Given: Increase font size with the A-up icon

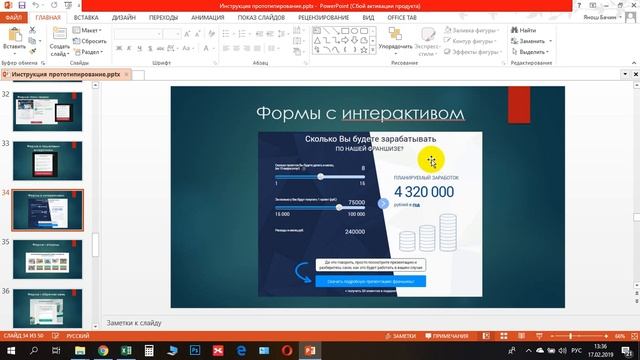Looking at the screenshot, I should pyautogui.click(x=187, y=34).
